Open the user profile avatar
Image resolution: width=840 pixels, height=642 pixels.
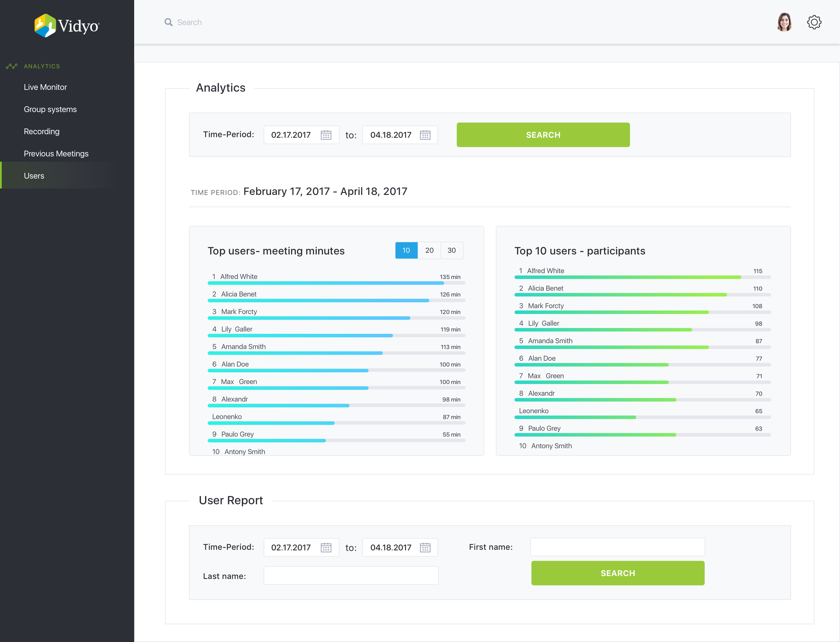784,22
